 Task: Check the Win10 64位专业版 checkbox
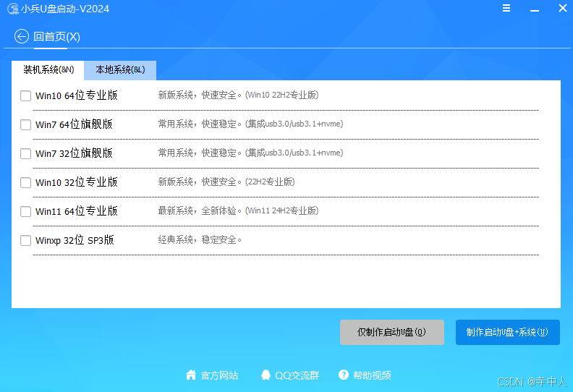tap(25, 95)
